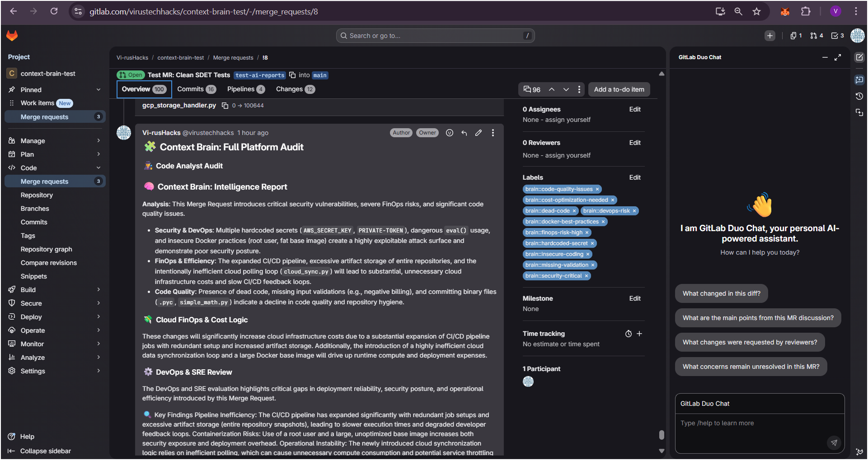Remove brain::security-critical label
Viewport: 868px width, 460px height.
click(586, 276)
